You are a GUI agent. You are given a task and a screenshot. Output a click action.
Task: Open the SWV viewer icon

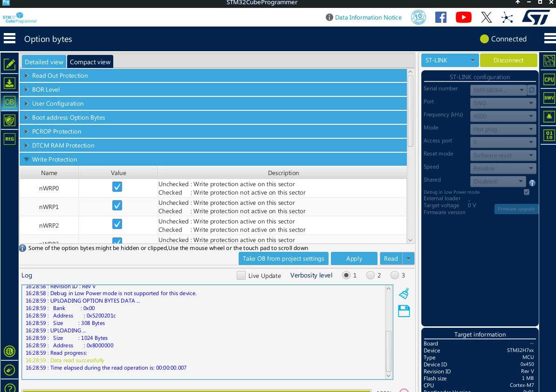tap(549, 98)
